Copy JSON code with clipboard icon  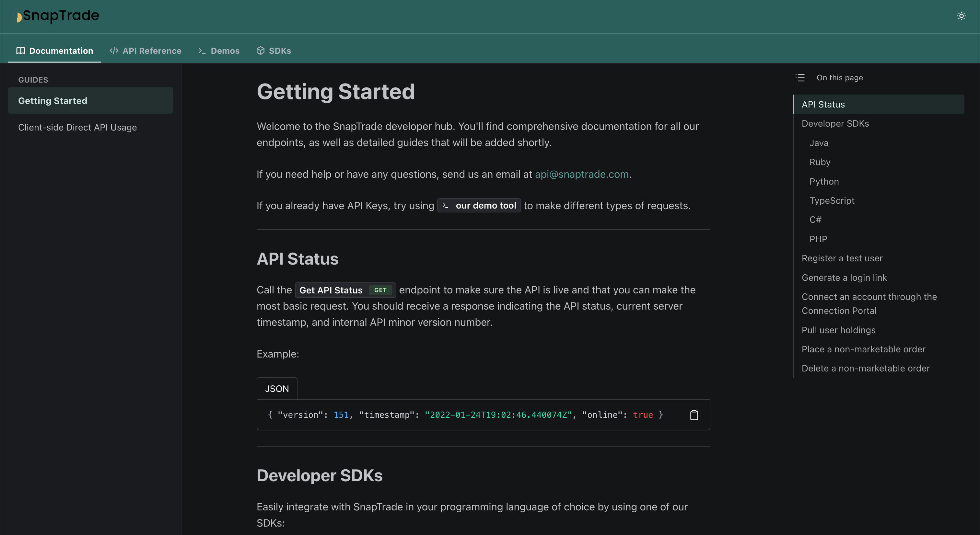694,415
